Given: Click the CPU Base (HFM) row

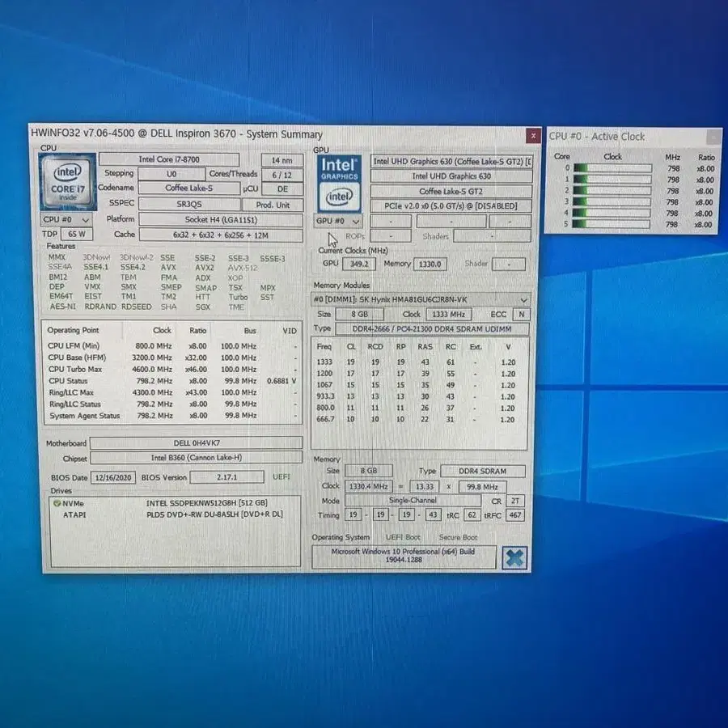Looking at the screenshot, I should pos(172,358).
